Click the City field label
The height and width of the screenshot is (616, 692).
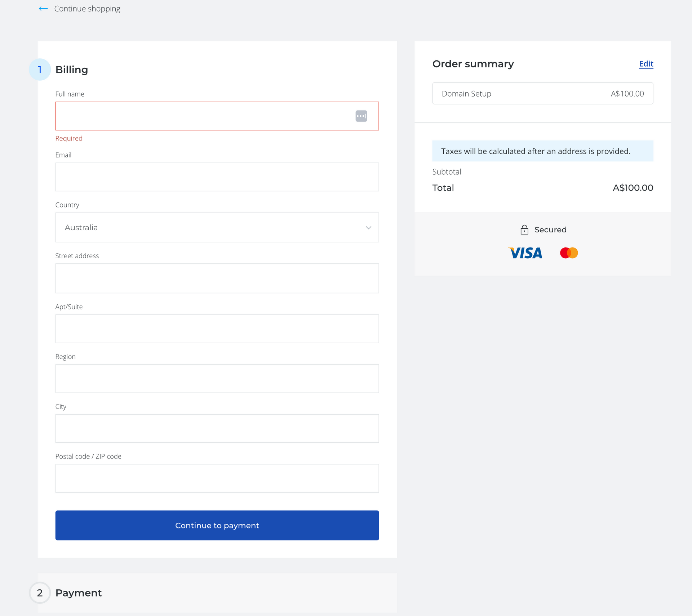point(61,407)
